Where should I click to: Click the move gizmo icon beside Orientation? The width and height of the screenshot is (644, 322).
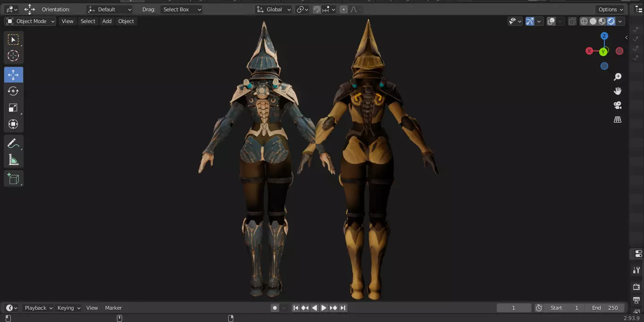30,9
